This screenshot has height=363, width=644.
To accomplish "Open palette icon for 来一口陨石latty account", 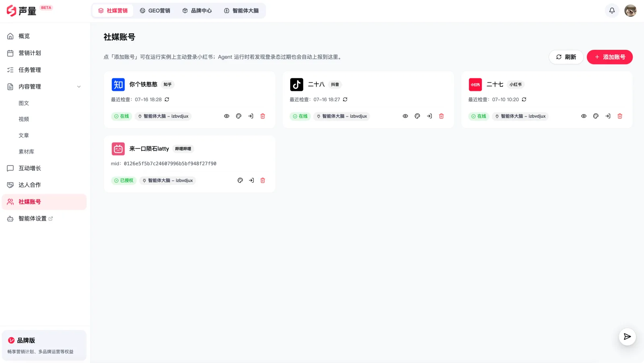I will pyautogui.click(x=240, y=180).
